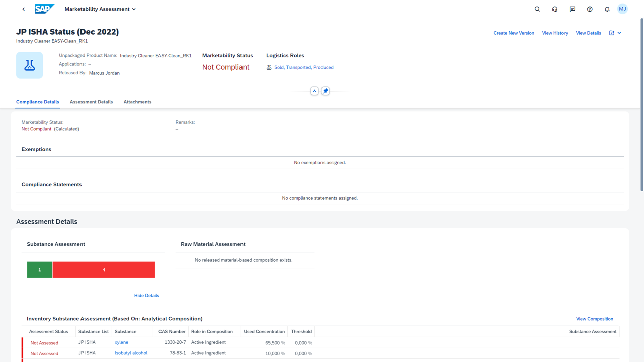Click JP ISHA Status page title
Screen dimensions: 644x362
tap(67, 32)
